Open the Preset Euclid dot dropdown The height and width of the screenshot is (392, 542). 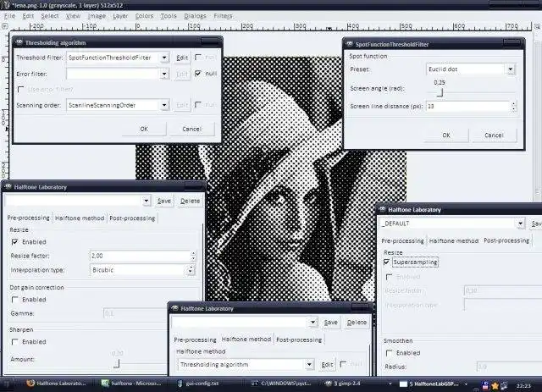point(511,69)
